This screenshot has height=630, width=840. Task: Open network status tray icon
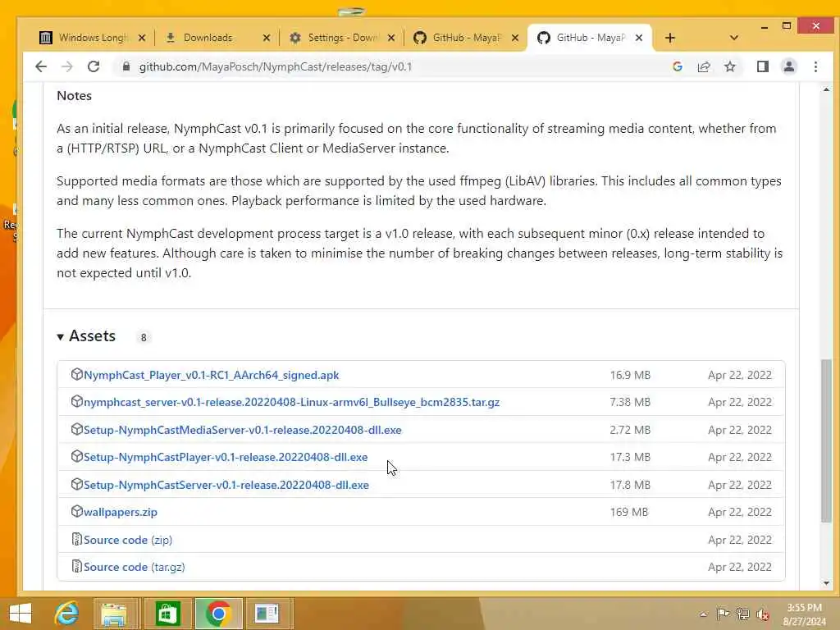743,614
